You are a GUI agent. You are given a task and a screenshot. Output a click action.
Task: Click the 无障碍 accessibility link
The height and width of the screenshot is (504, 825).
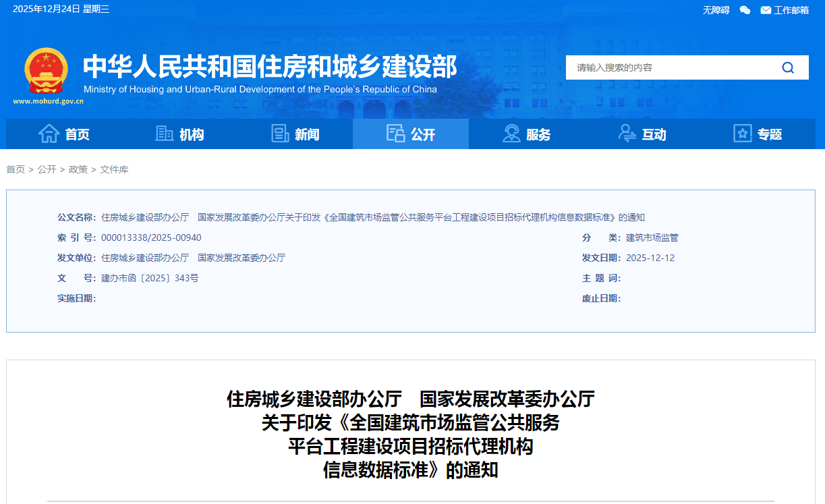point(716,10)
